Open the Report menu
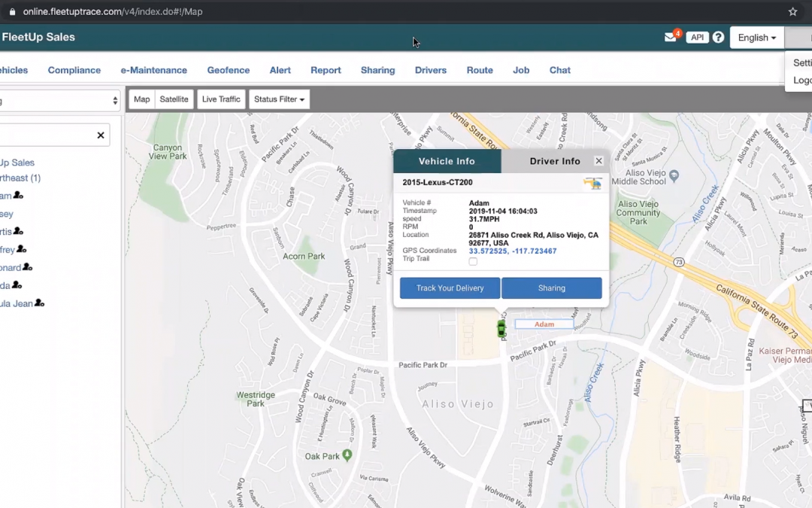The height and width of the screenshot is (508, 812). coord(326,70)
